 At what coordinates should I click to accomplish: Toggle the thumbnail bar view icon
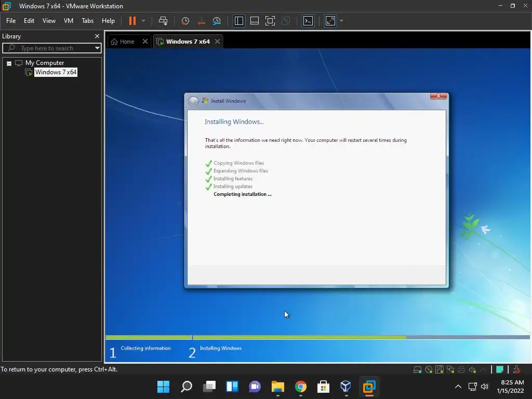[255, 21]
